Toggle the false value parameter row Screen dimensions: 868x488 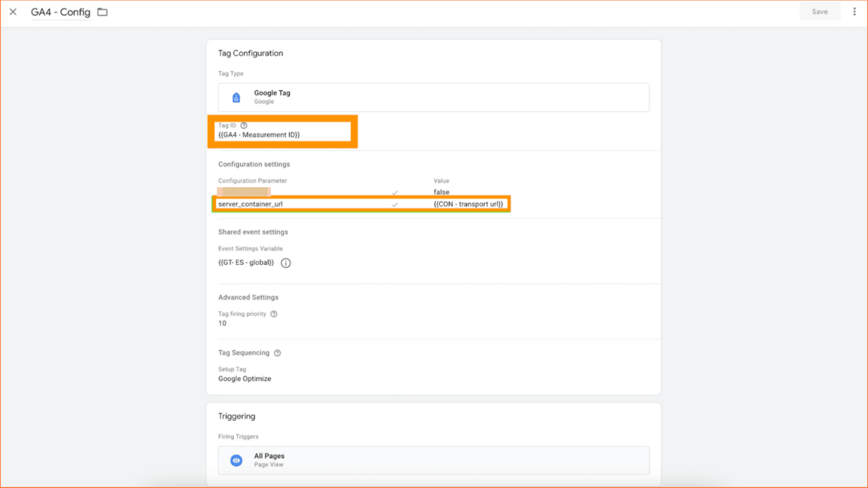[x=440, y=192]
